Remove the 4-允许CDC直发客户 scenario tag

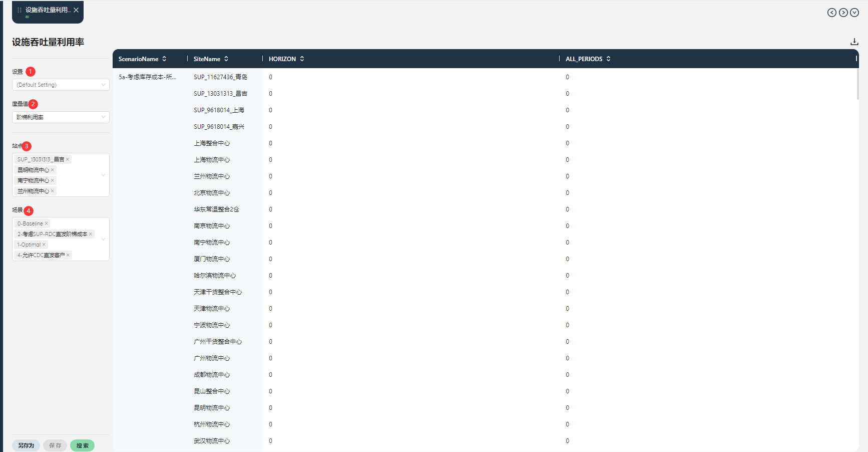(x=68, y=255)
